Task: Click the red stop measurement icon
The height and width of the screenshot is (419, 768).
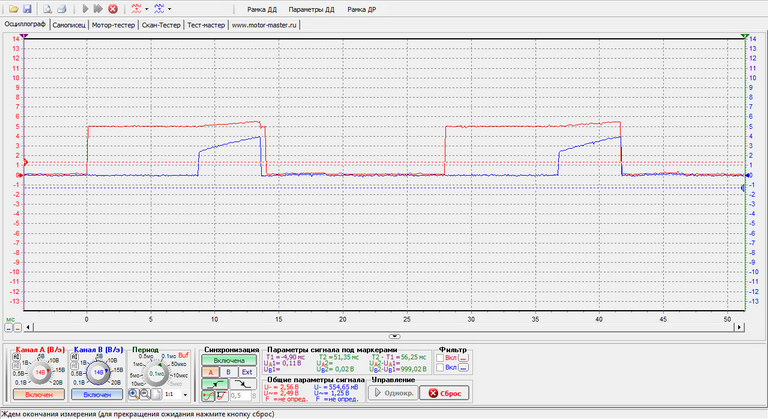Action: coord(113,8)
